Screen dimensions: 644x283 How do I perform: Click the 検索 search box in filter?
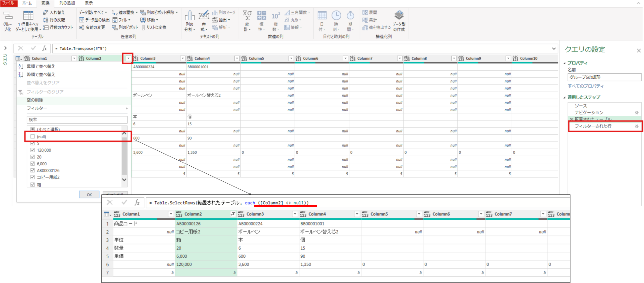[x=77, y=120]
